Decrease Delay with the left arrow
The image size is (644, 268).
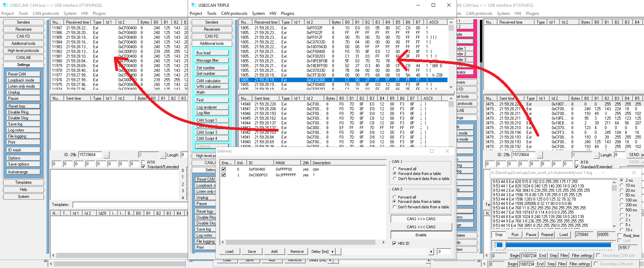[332, 251]
